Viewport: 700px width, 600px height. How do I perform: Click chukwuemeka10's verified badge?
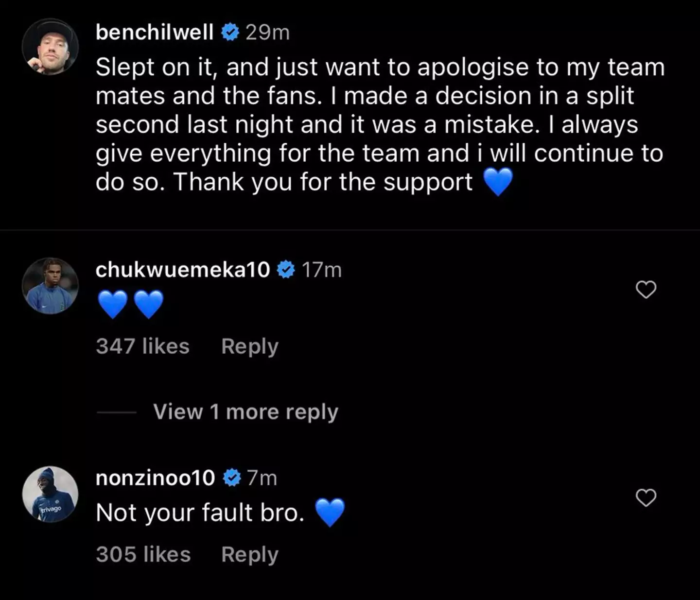click(286, 270)
